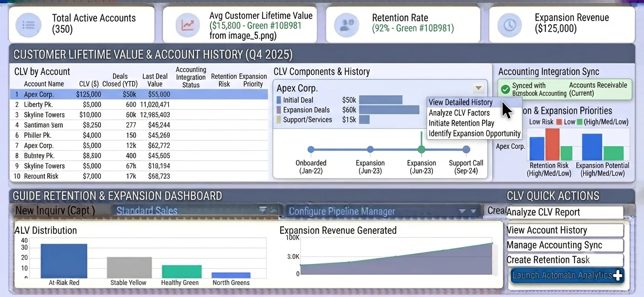Click the red bar in Retention Risk chart
Viewport: 644px width, 297px height.
pyautogui.click(x=553, y=144)
